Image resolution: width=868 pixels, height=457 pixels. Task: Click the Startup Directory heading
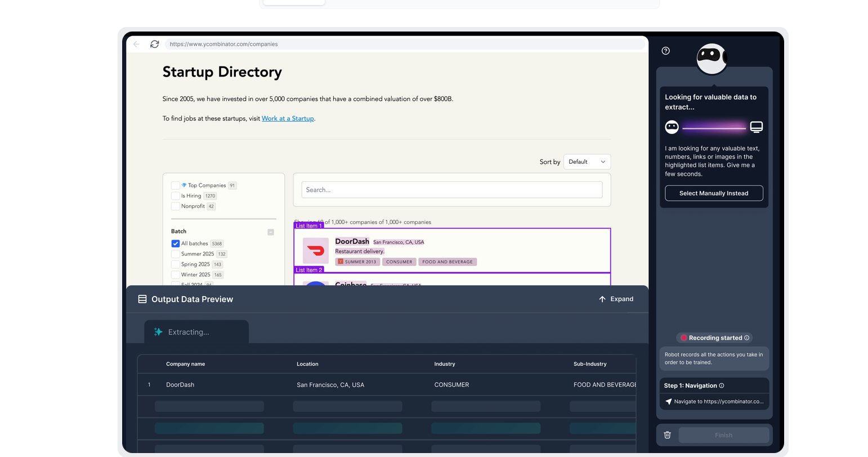click(222, 72)
